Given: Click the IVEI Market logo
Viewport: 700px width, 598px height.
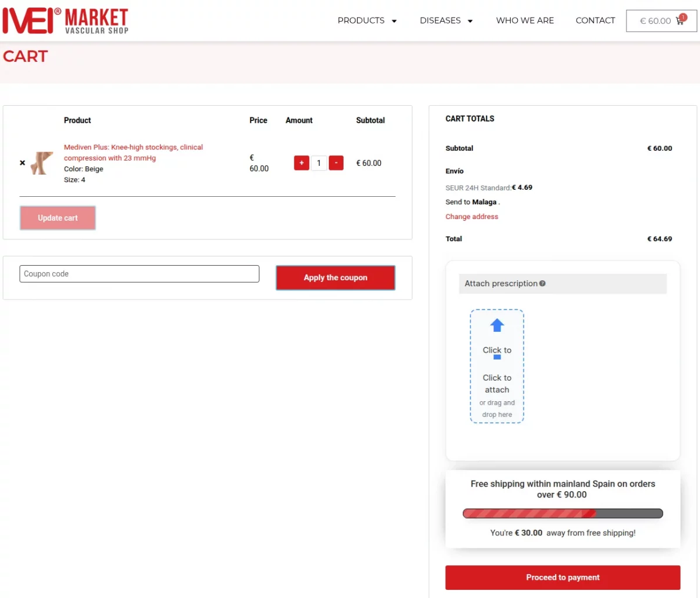Looking at the screenshot, I should tap(64, 20).
